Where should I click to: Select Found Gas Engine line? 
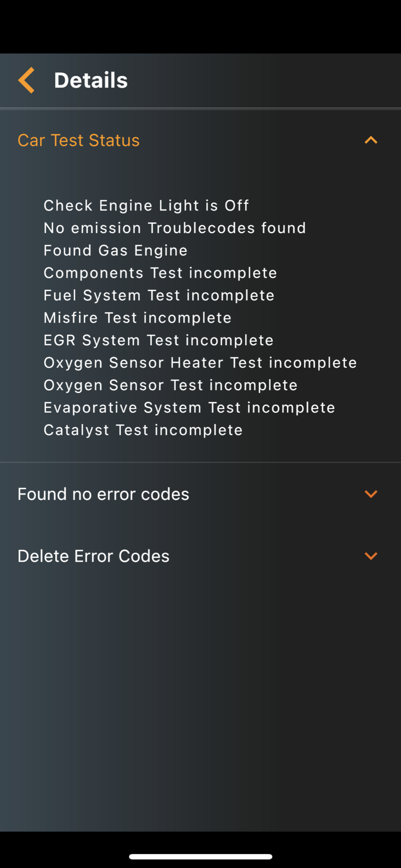[115, 250]
